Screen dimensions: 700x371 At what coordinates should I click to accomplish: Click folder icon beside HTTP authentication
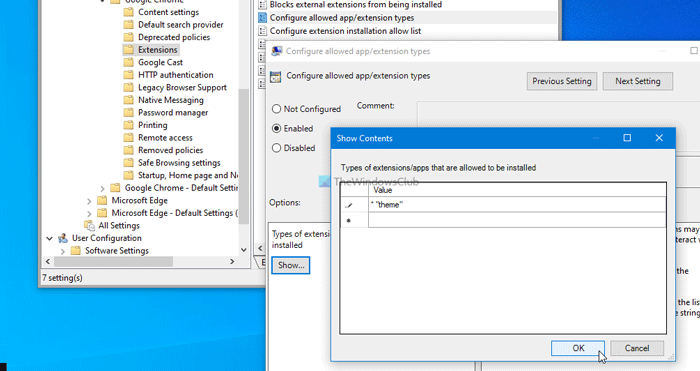tap(129, 75)
